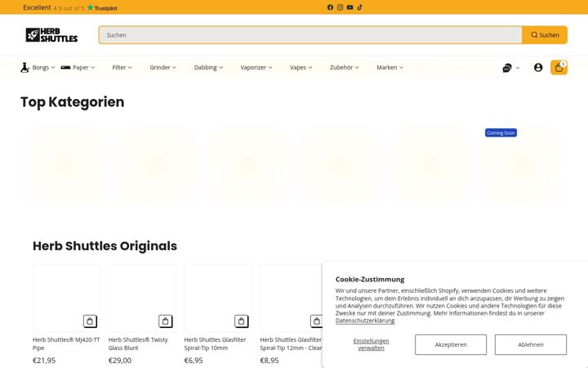Open Herb Shuttles® Twisty Glass Blunt product

pyautogui.click(x=138, y=343)
